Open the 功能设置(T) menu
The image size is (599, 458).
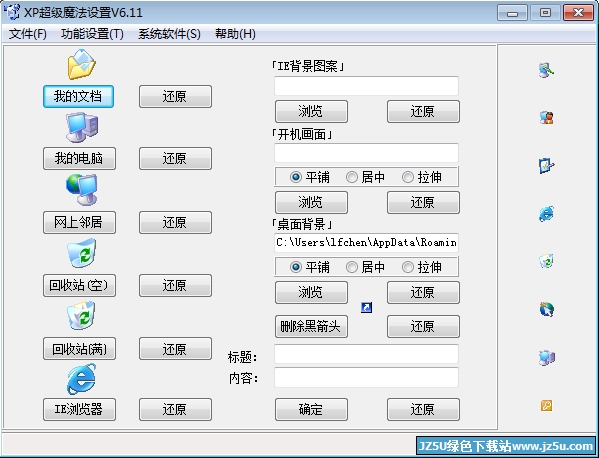click(x=92, y=34)
